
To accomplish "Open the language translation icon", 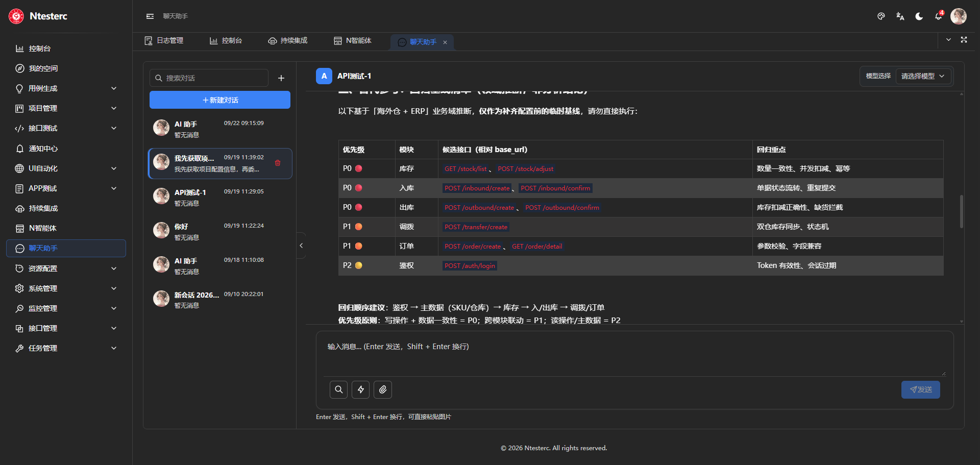I will (x=900, y=16).
